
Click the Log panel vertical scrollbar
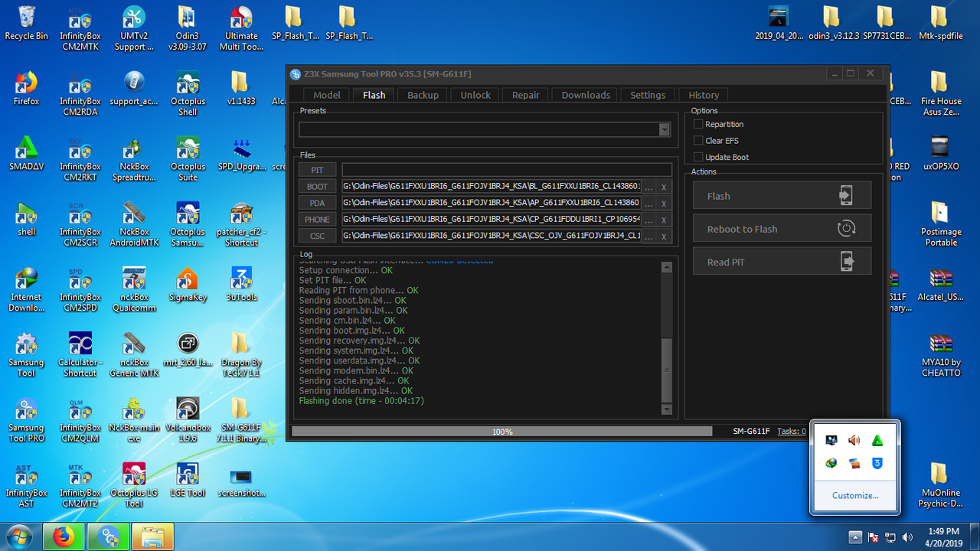click(666, 339)
